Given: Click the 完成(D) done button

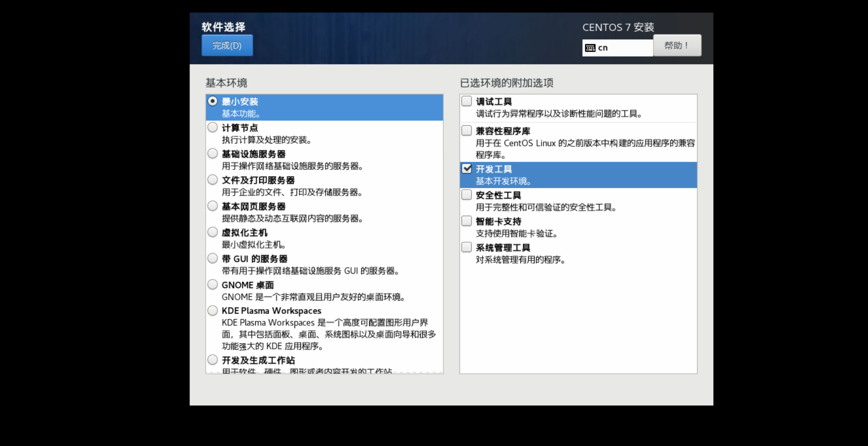Looking at the screenshot, I should [227, 46].
